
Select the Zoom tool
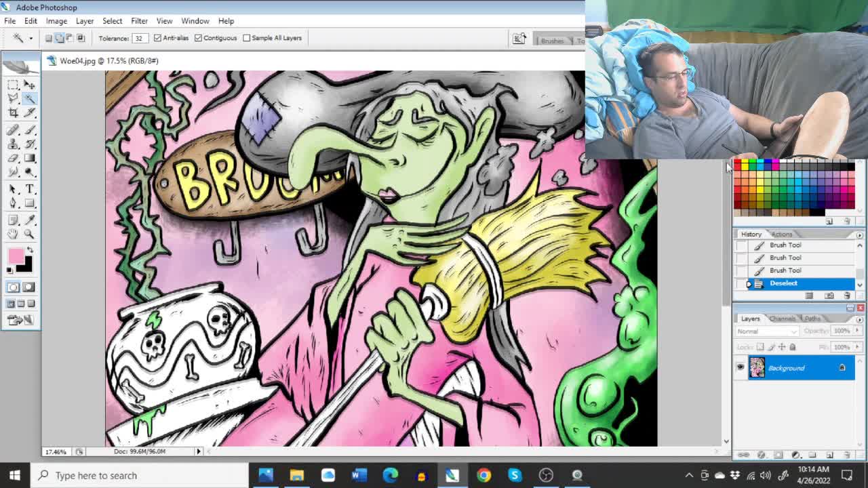pyautogui.click(x=29, y=235)
